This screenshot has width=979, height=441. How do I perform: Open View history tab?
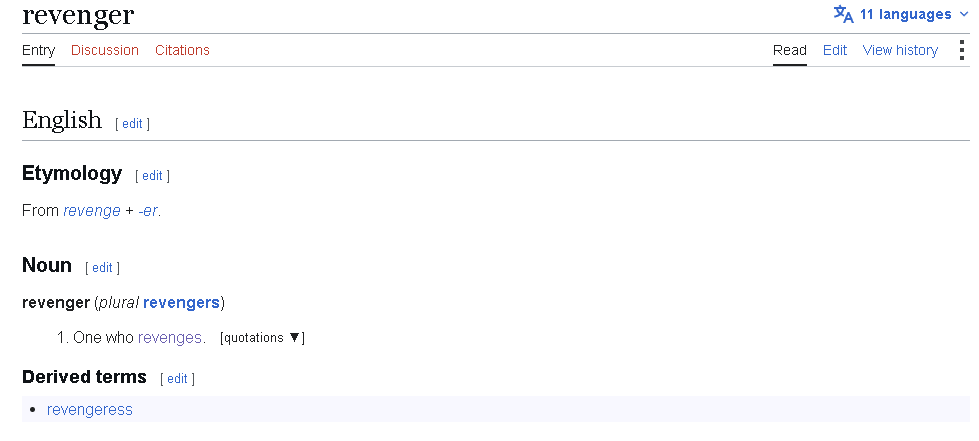[900, 50]
